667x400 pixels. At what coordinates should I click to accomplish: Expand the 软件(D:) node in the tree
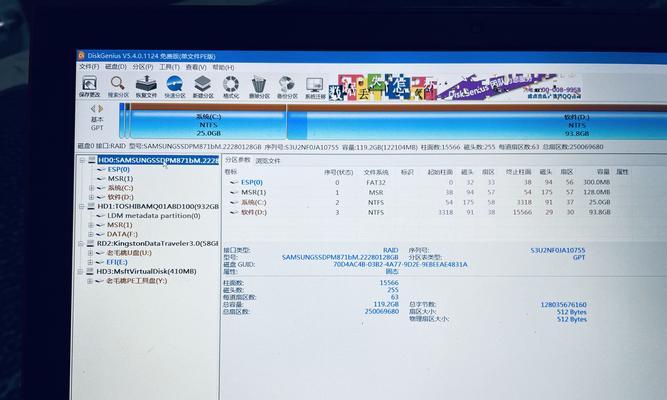[x=91, y=197]
